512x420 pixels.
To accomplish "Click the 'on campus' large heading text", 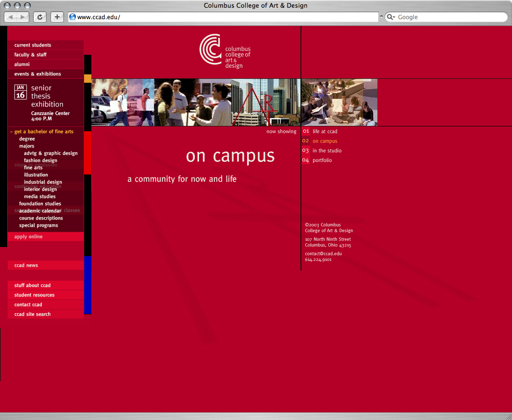I will (230, 156).
